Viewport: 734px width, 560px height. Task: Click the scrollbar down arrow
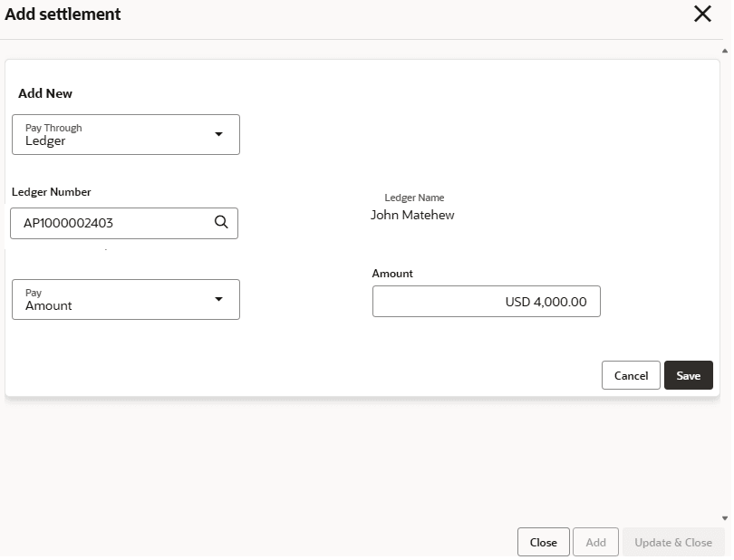point(725,518)
